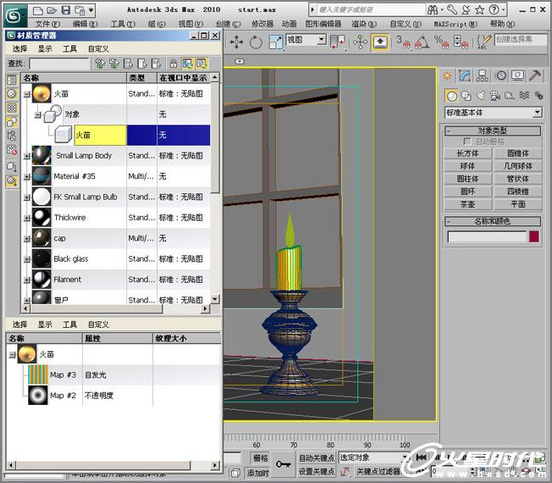
Task: Toggle the Angle Snap icon
Action: 422,42
